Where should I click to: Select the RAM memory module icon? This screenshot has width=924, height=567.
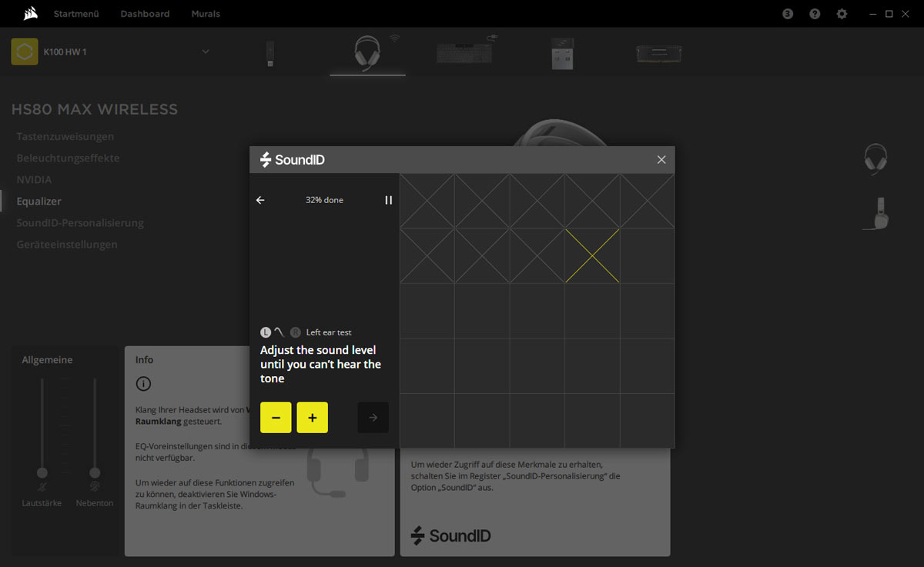click(x=658, y=53)
